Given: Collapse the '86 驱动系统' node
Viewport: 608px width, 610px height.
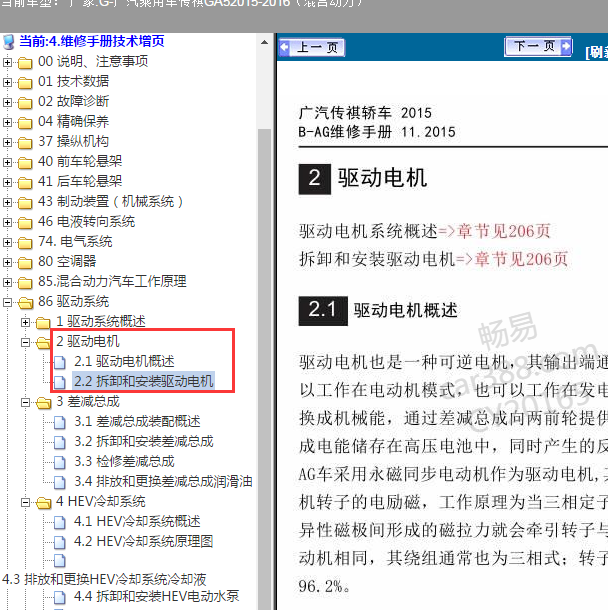Looking at the screenshot, I should pos(7,302).
